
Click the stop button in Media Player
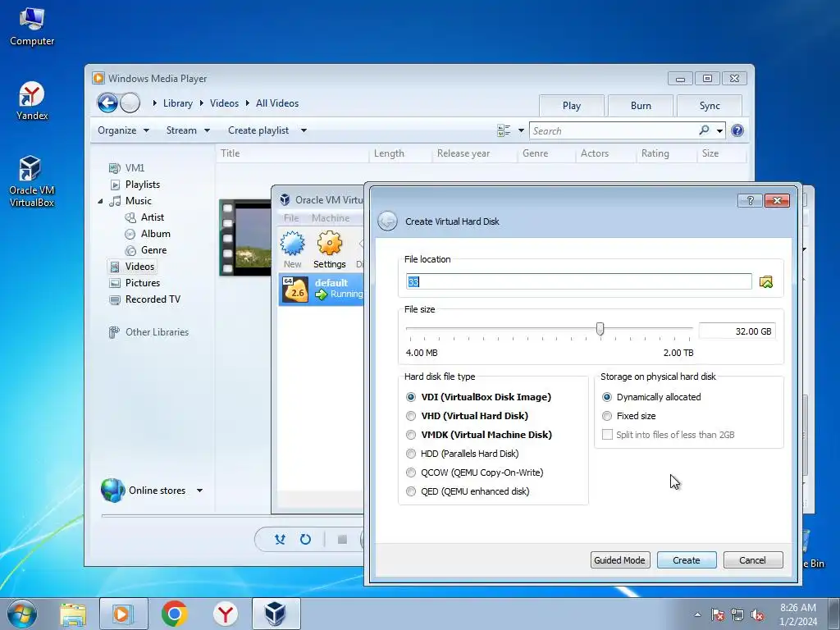tap(342, 540)
